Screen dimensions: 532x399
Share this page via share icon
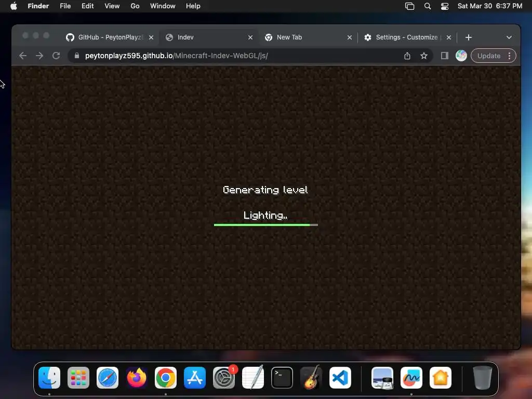(407, 56)
